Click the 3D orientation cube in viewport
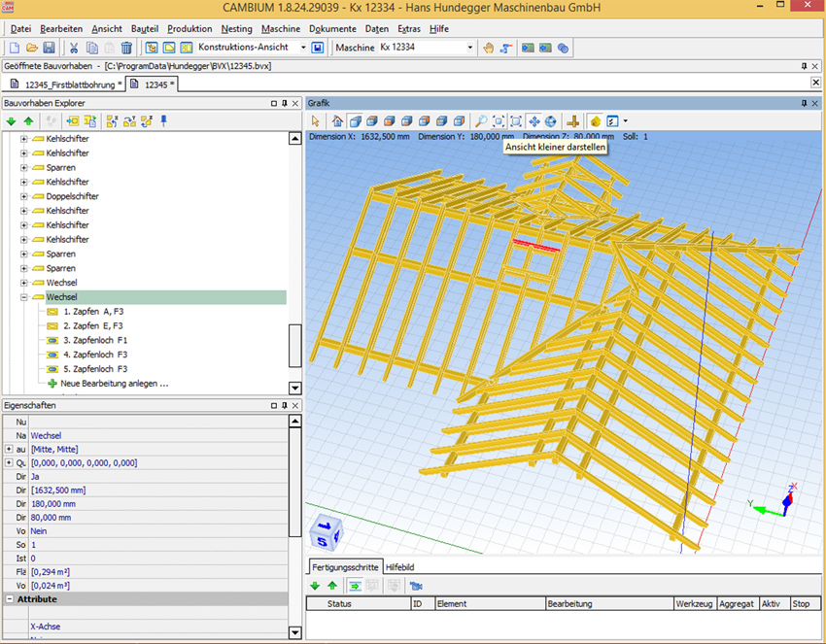 coord(325,532)
